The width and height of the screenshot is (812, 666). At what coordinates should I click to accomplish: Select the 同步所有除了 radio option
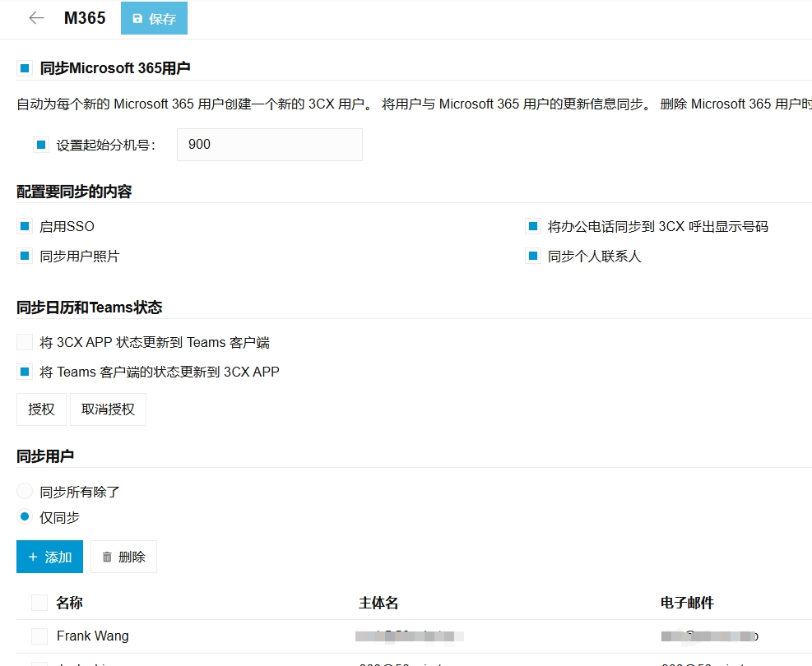[x=25, y=491]
